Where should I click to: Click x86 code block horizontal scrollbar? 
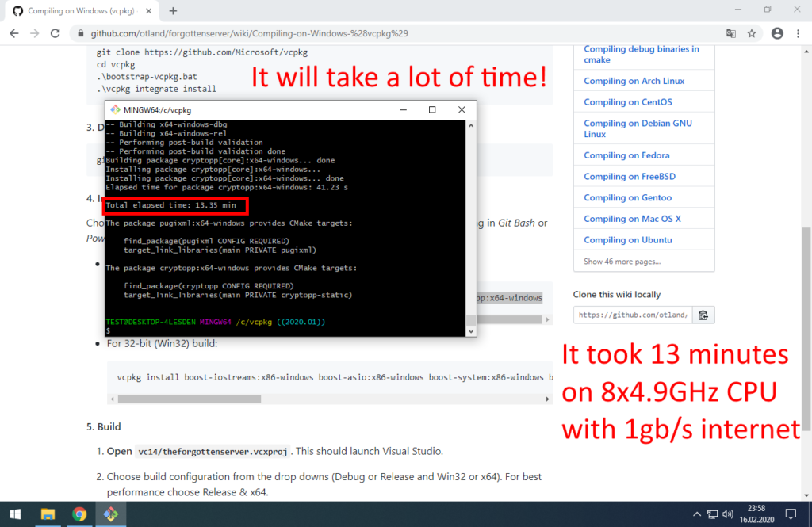(190, 399)
